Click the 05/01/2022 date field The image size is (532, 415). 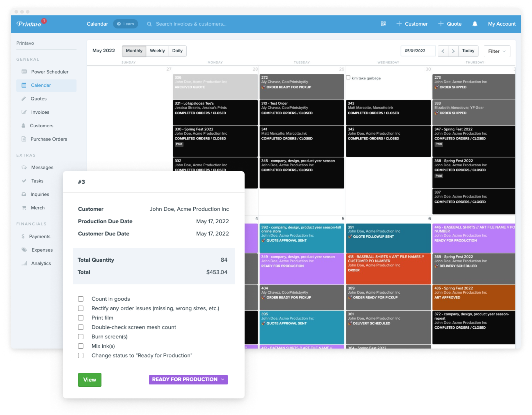coord(418,51)
